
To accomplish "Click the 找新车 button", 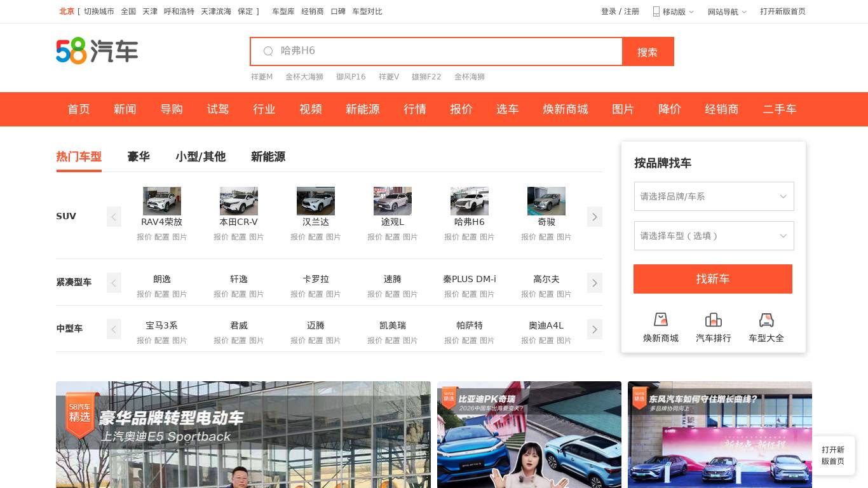I will pos(713,279).
